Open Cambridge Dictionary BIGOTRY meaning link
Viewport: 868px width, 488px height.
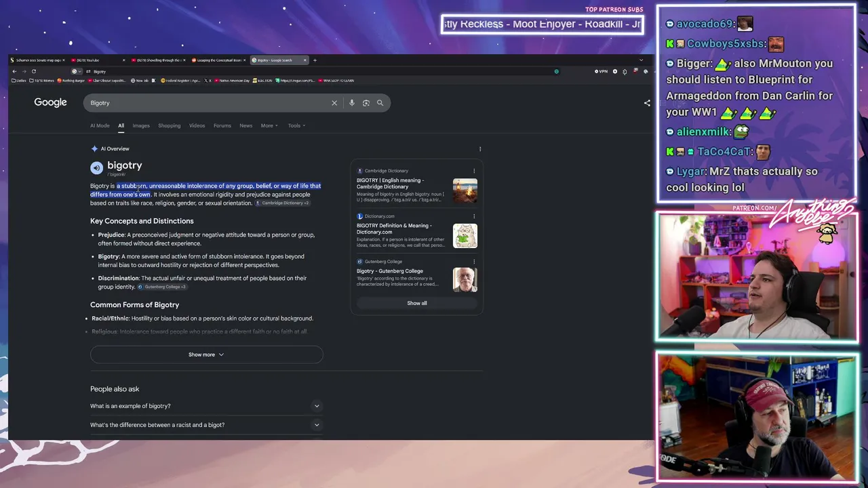(391, 184)
